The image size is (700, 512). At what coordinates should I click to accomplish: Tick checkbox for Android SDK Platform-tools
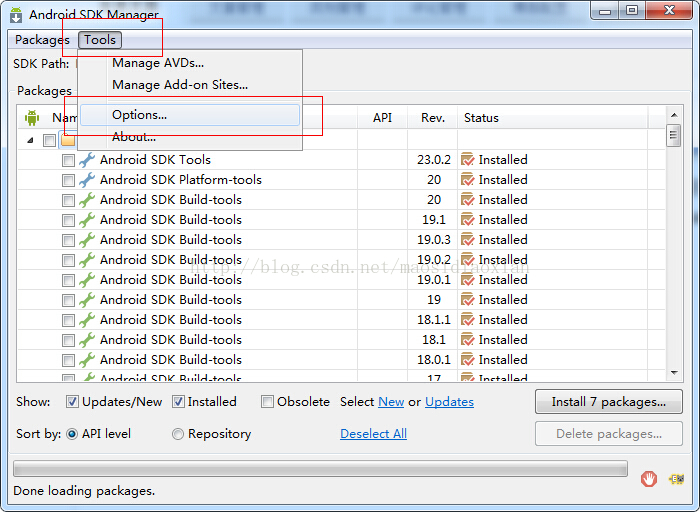pos(68,180)
